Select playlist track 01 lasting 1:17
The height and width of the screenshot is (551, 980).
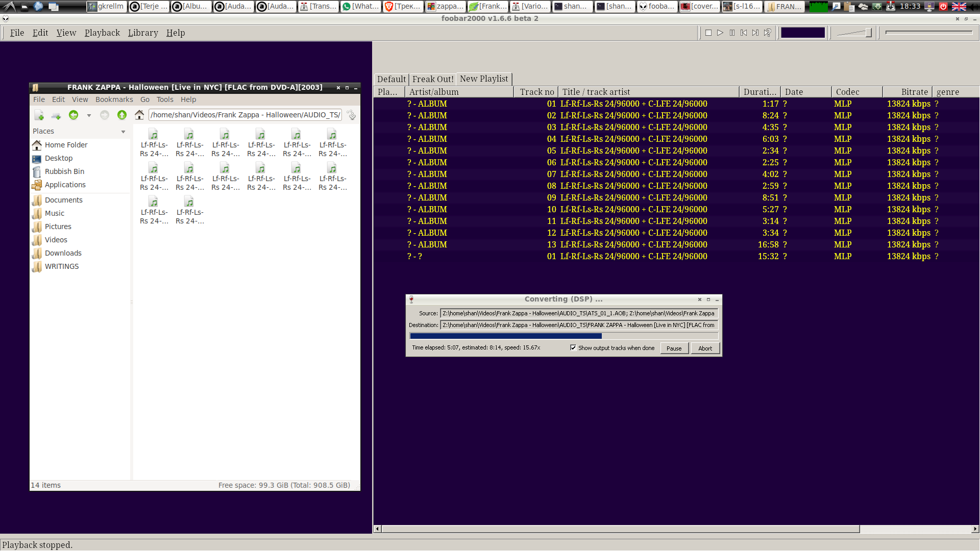pyautogui.click(x=676, y=104)
